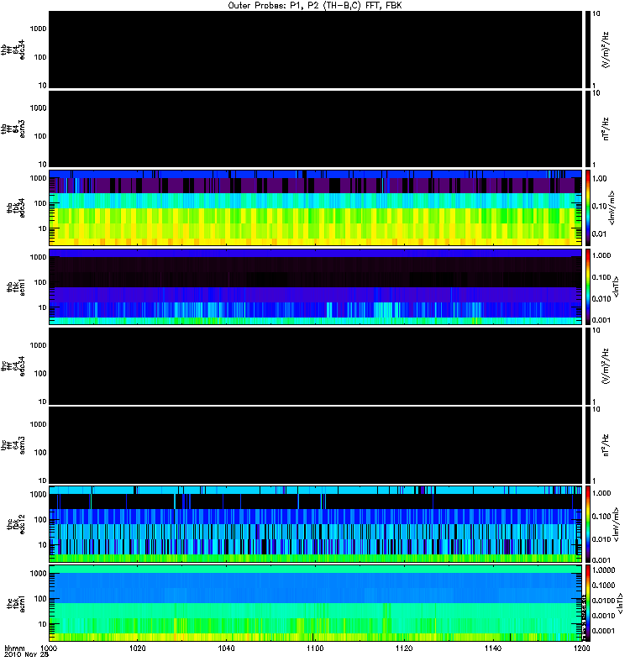Viewport: 630px width, 672px height.
Task: Click the 1100 time tick label
Action: tap(315, 648)
